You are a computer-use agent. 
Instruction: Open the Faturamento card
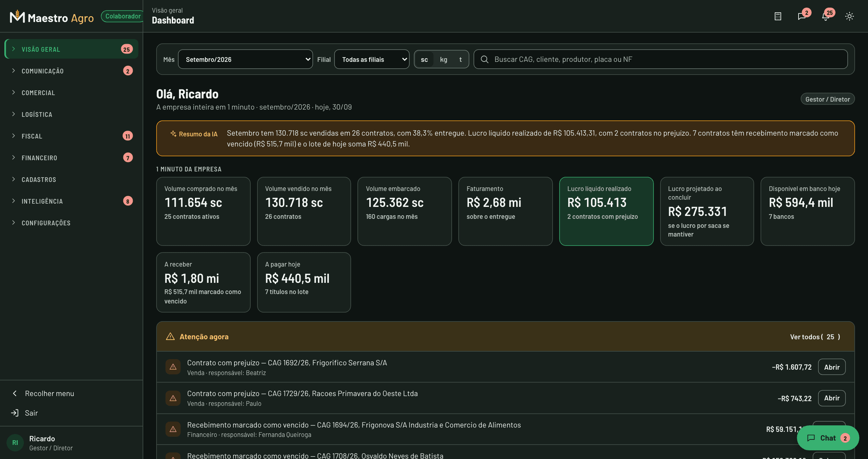505,211
